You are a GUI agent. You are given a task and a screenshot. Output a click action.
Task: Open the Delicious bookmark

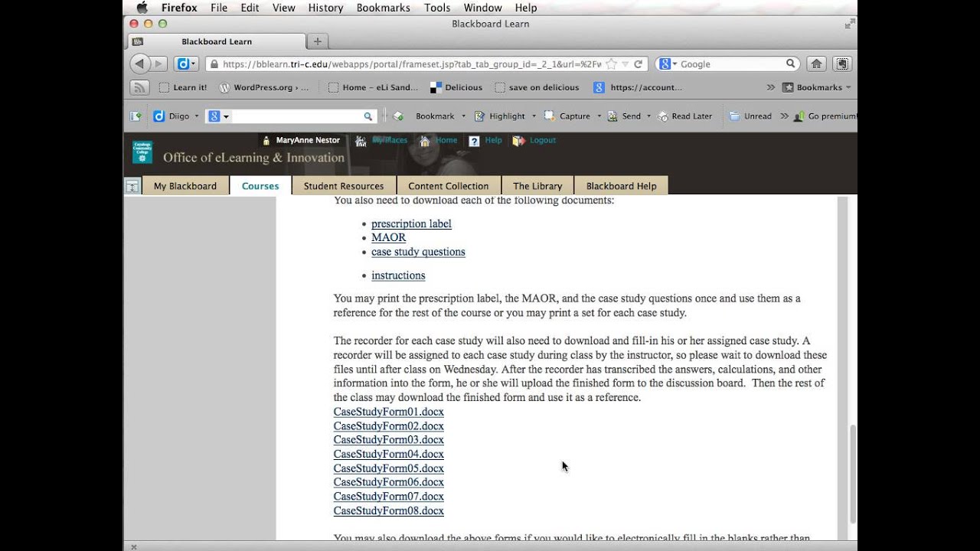coord(456,87)
